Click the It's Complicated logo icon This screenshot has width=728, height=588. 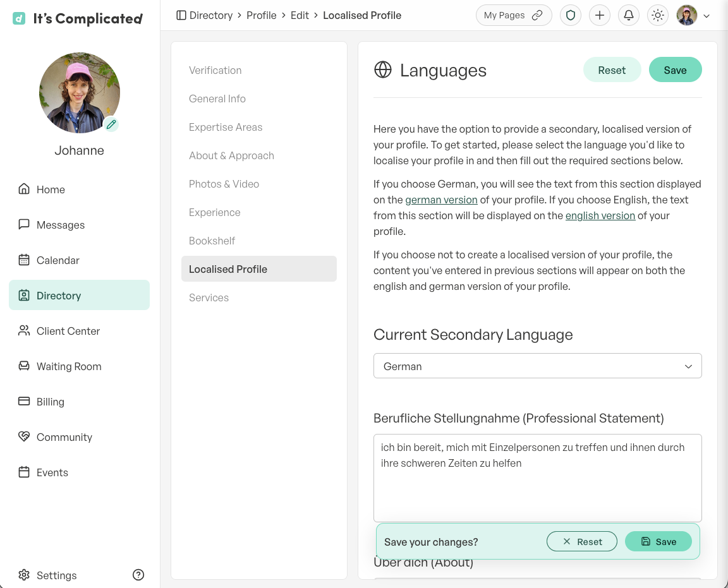coord(19,18)
